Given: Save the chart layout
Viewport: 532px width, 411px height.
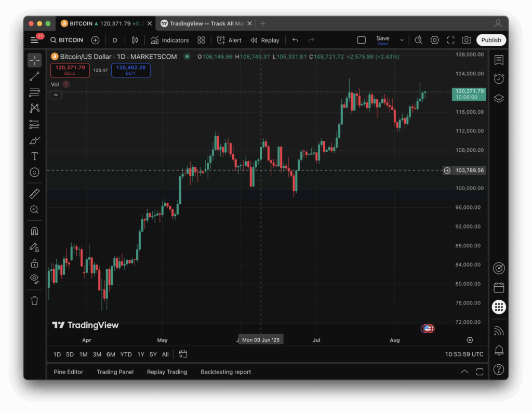Looking at the screenshot, I should coord(383,40).
